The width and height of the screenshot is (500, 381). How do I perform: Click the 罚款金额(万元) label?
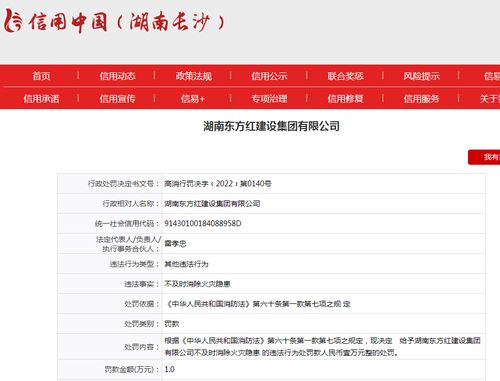tap(132, 369)
